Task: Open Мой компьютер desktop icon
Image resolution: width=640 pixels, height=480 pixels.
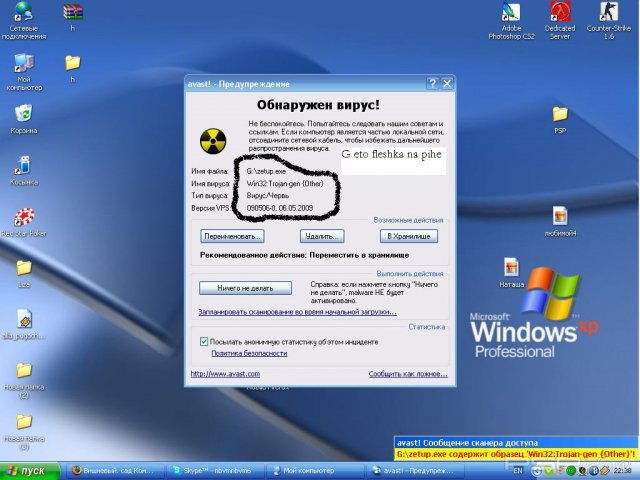Action: click(23, 64)
